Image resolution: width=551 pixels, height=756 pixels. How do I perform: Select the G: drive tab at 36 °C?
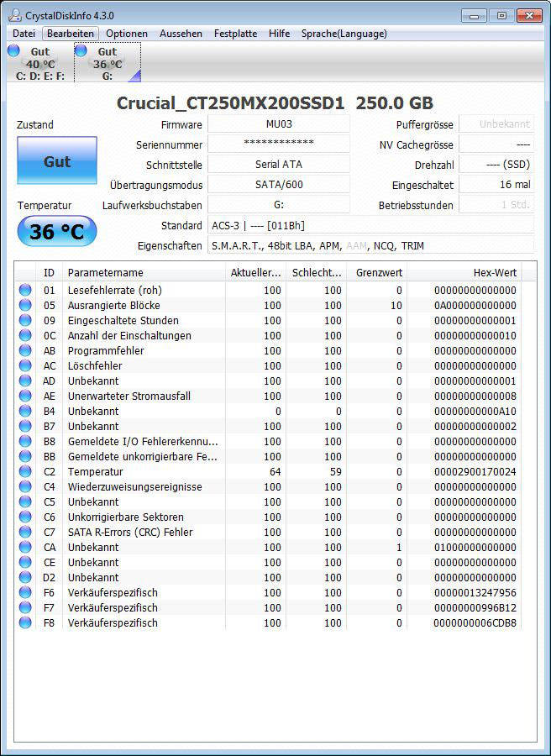pos(107,63)
